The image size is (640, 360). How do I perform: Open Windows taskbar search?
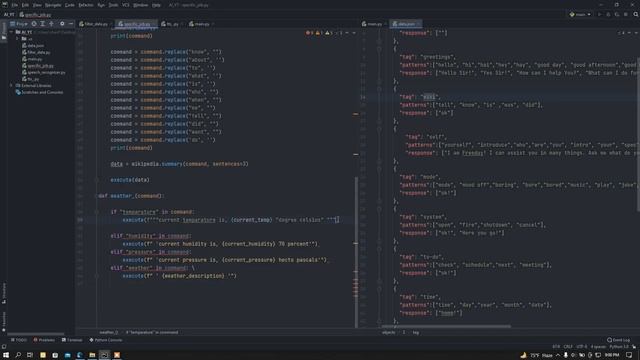[18, 355]
